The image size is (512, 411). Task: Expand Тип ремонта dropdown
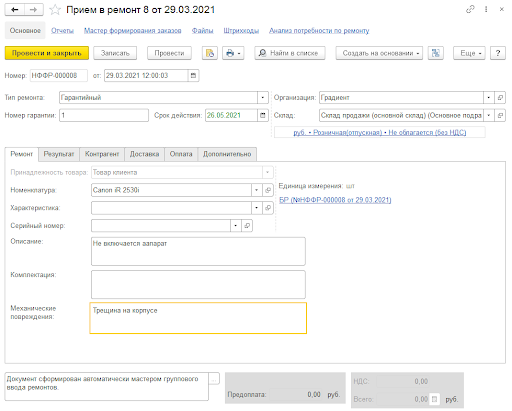(263, 97)
